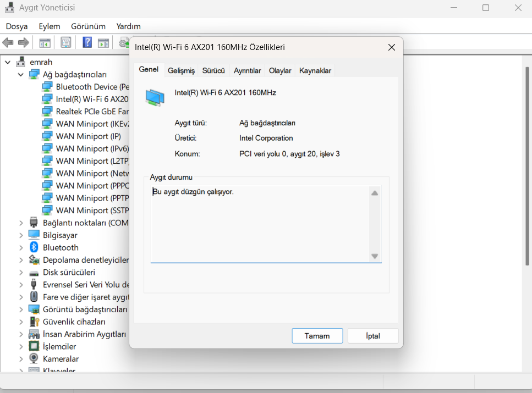This screenshot has width=532, height=393.
Task: Open the Eylem menu
Action: click(x=49, y=26)
